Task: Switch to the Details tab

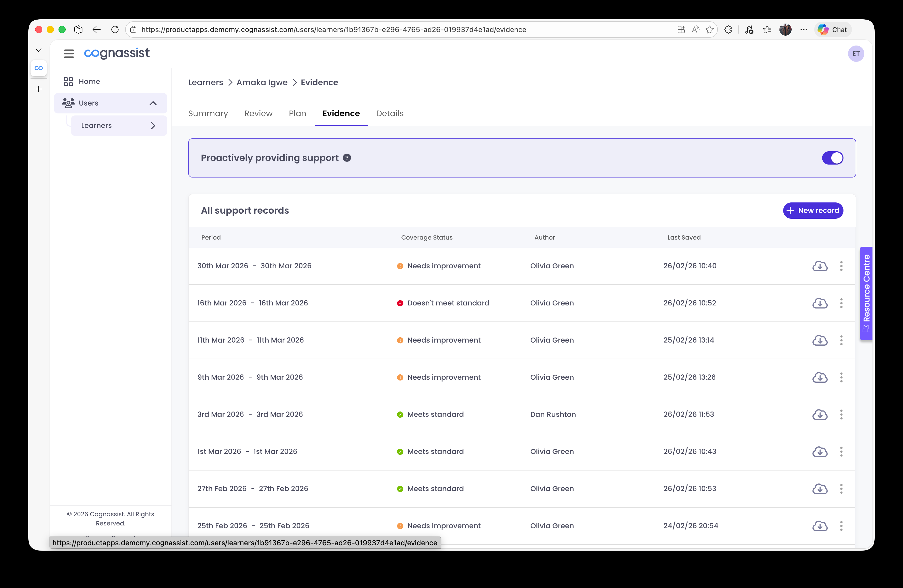Action: 390,113
